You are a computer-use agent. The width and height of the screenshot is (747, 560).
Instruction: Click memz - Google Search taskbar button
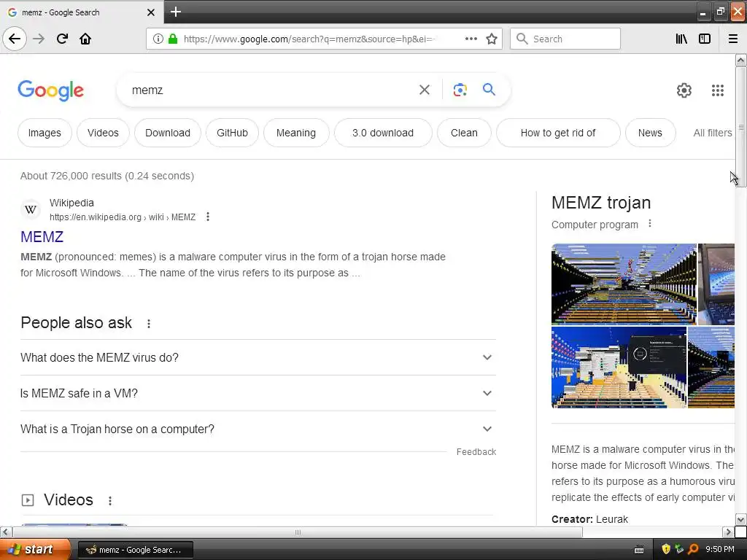pos(135,550)
